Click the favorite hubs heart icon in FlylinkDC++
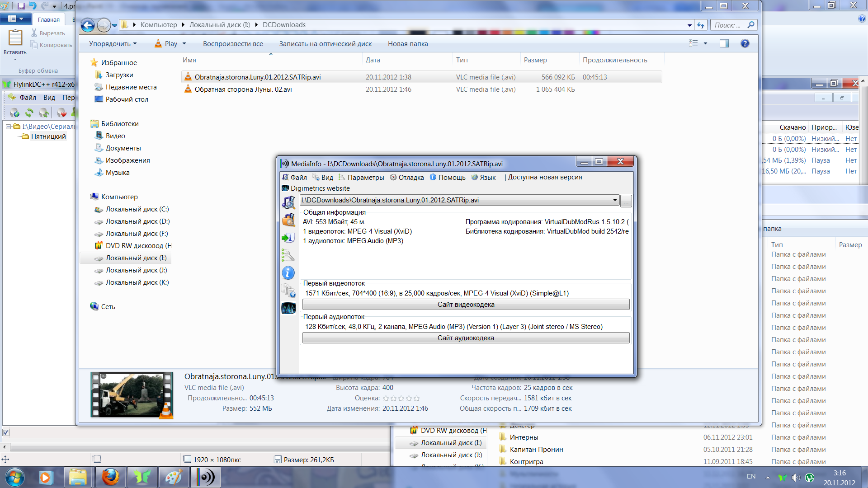This screenshot has height=488, width=868. 62,113
